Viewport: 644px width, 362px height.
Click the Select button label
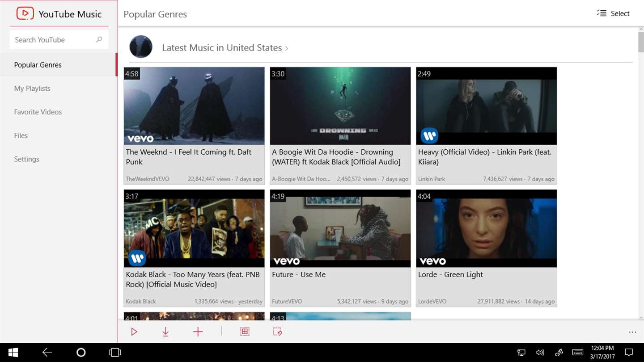click(x=620, y=13)
